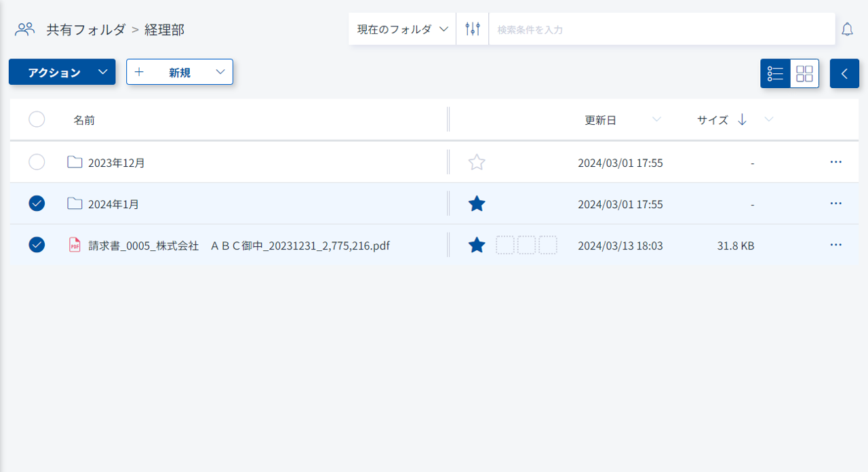The width and height of the screenshot is (868, 472).
Task: Switch to grid thumbnail view
Action: pyautogui.click(x=804, y=73)
